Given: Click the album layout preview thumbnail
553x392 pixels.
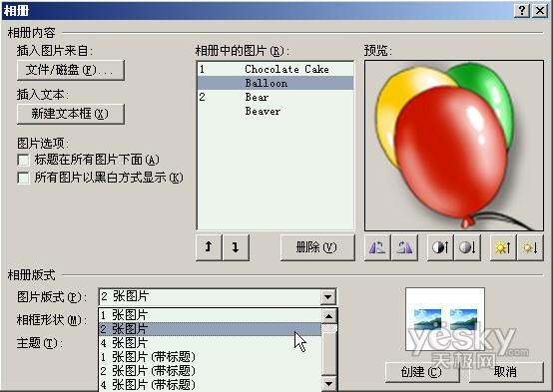Looking at the screenshot, I should pos(445,319).
